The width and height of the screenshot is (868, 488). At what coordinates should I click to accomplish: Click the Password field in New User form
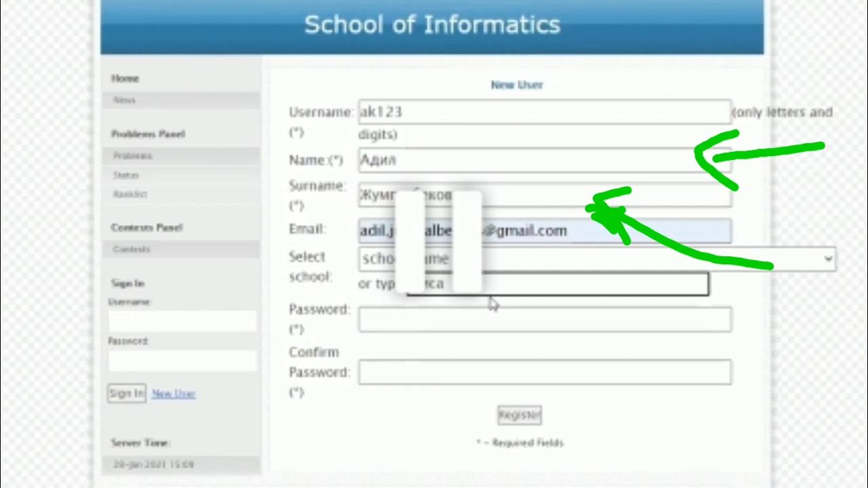tap(545, 319)
